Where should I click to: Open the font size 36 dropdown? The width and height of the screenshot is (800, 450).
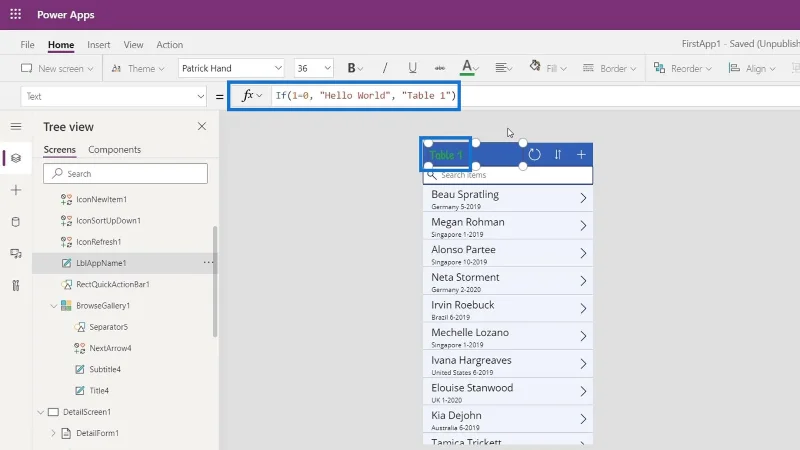tap(313, 68)
